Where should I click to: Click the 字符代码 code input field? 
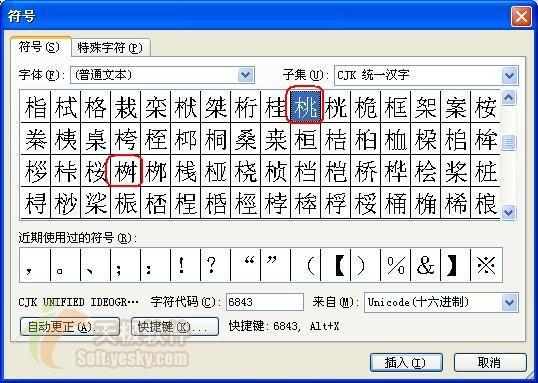pos(265,302)
